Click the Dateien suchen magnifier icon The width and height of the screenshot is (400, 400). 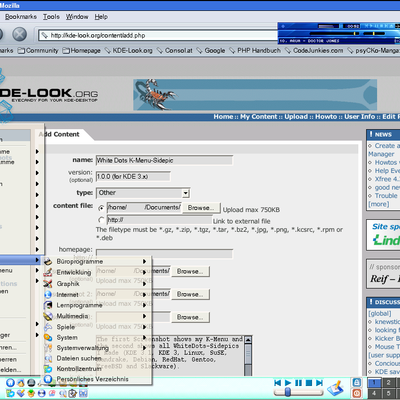click(x=48, y=359)
